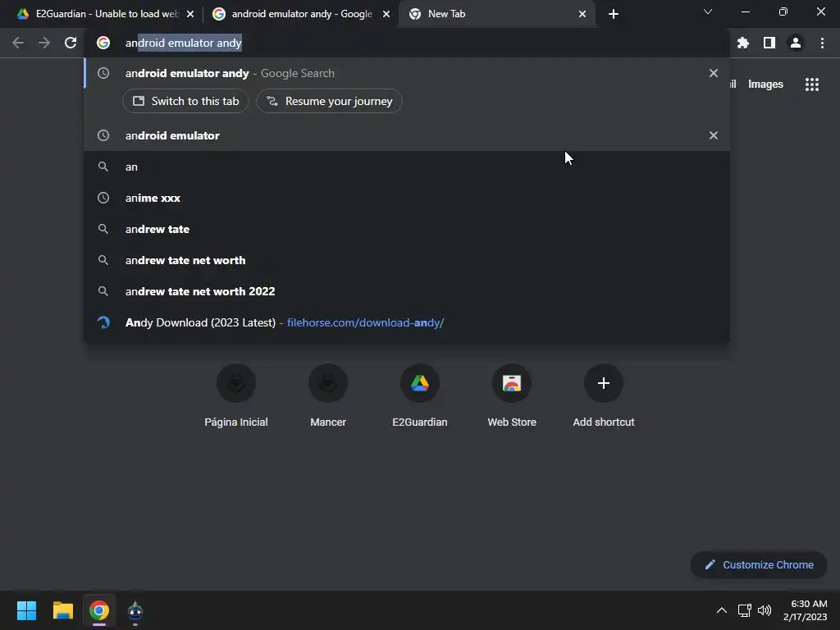
Task: Click the Add shortcut button
Action: (x=604, y=395)
